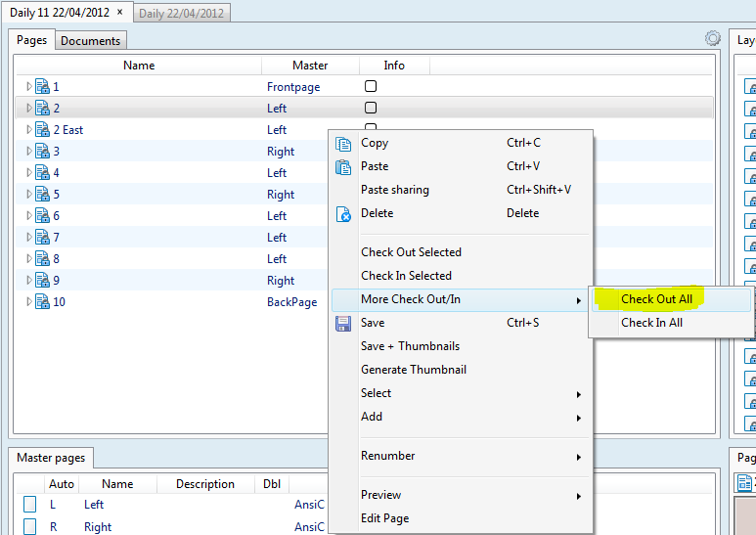Click the Info column header
756x535 pixels.
tap(394, 66)
